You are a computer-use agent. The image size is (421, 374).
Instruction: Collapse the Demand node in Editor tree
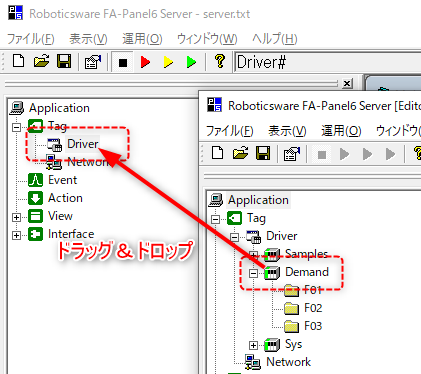(253, 273)
